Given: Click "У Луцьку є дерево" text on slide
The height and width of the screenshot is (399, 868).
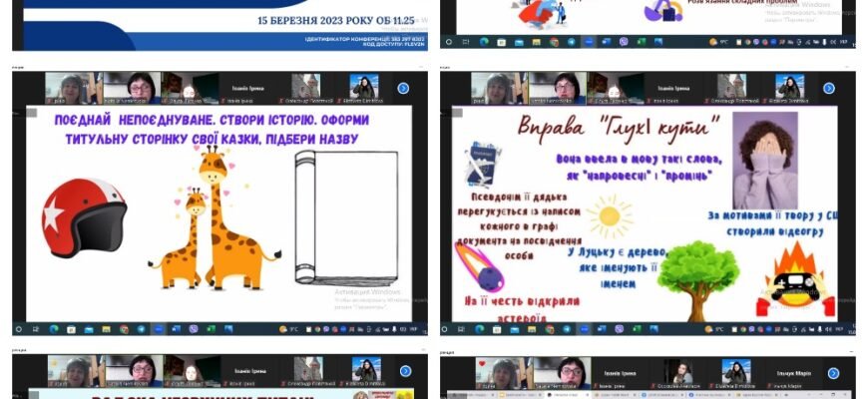Looking at the screenshot, I should 618,252.
